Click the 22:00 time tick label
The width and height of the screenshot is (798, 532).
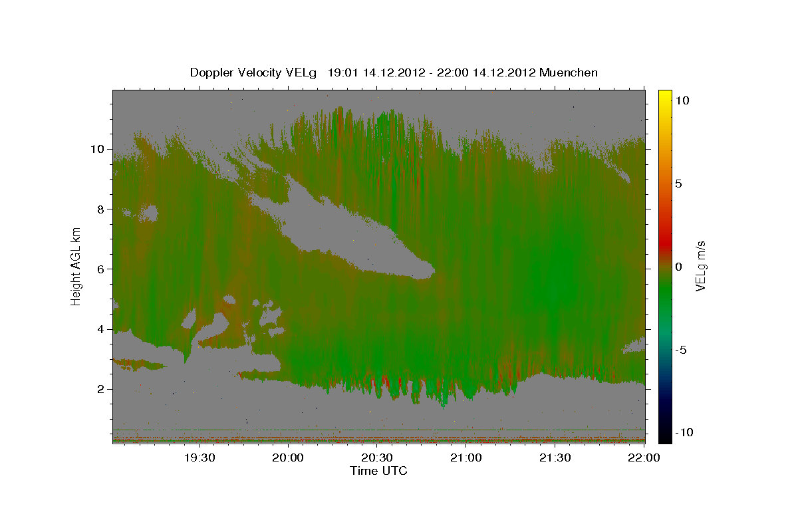644,458
